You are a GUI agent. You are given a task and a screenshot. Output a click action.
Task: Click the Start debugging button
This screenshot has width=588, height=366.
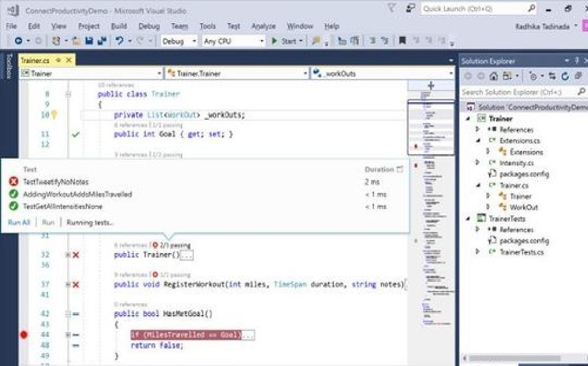click(286, 41)
